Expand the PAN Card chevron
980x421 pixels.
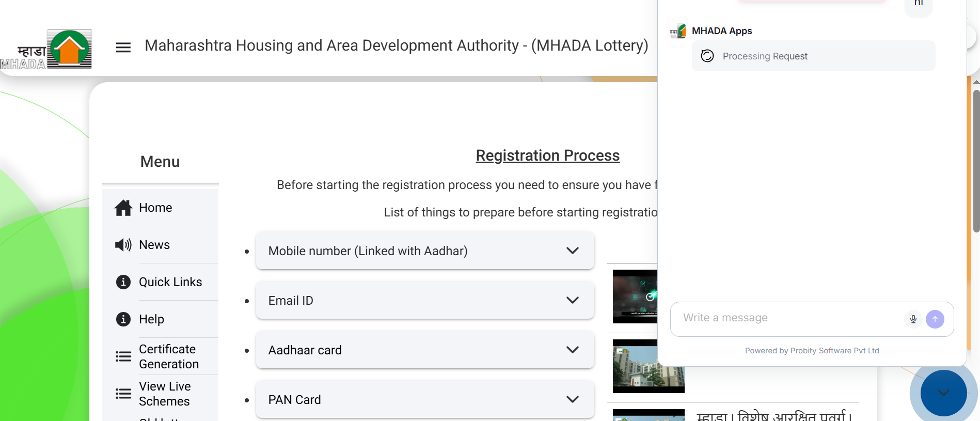click(573, 399)
